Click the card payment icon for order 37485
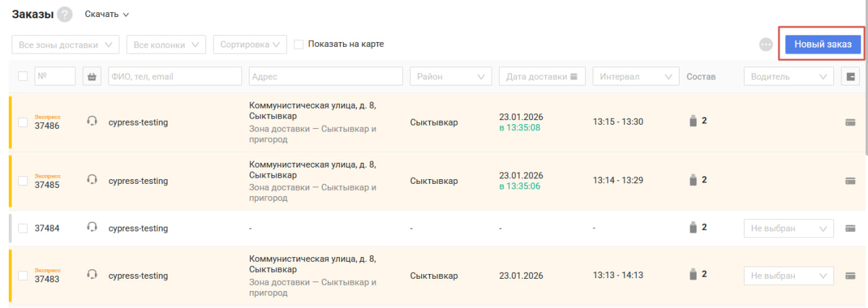 click(850, 181)
